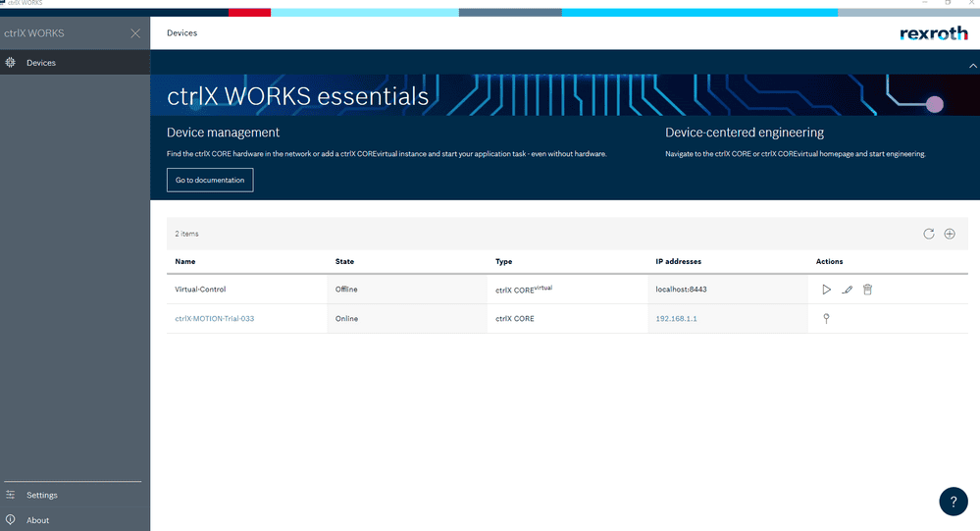Start the Virtual-Control virtual device
This screenshot has width=980, height=531.
(x=826, y=290)
